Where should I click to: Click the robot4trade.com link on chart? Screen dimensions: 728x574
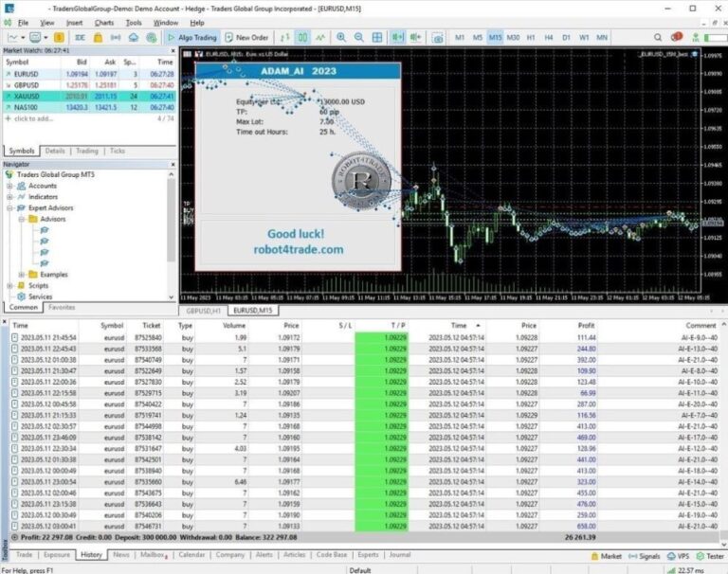(298, 250)
